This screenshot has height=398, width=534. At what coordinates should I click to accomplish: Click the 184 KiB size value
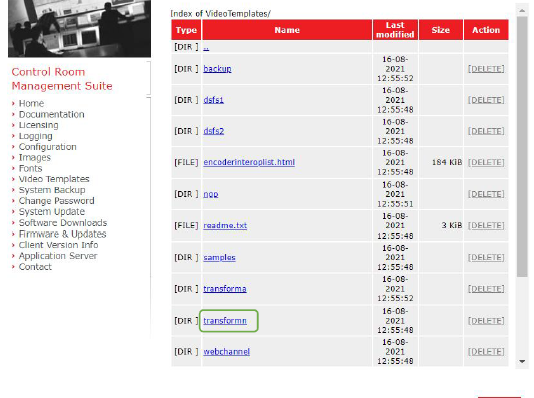tap(447, 162)
